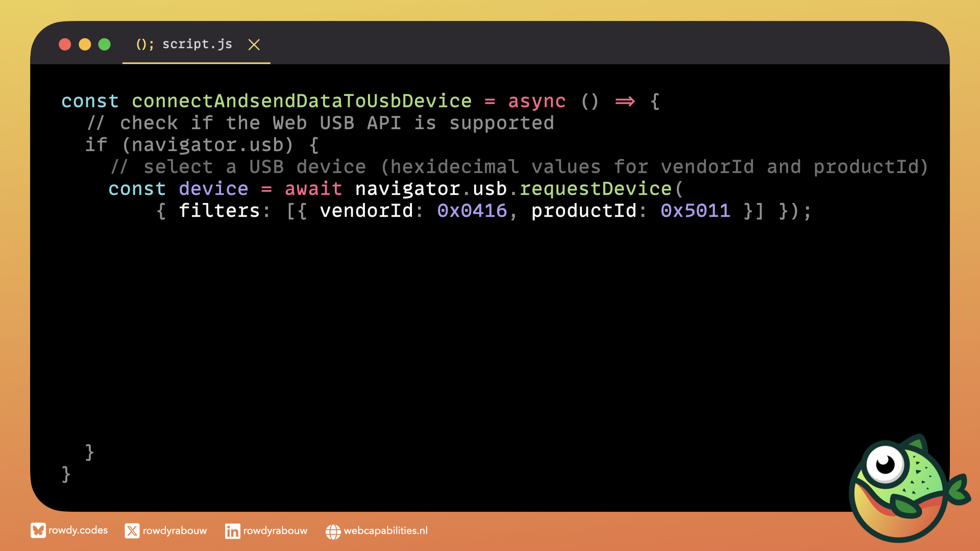
Task: Click the JavaScript file icon in tab
Action: (144, 44)
